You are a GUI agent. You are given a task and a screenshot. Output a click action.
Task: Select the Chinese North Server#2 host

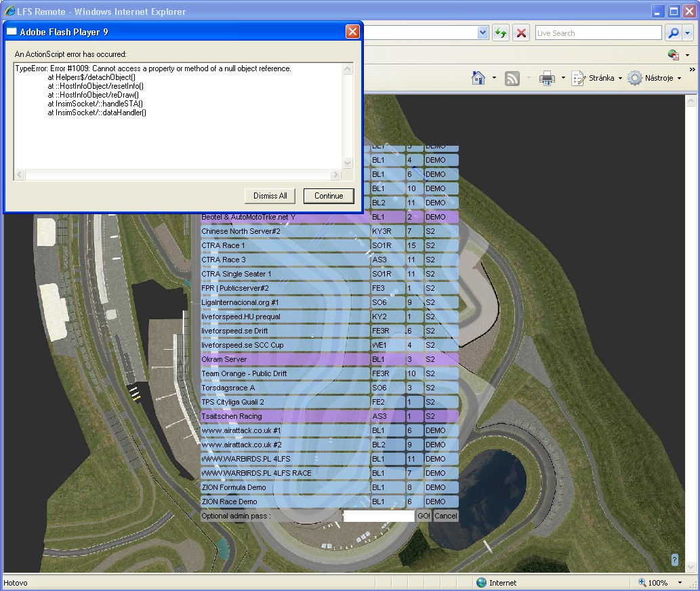[329, 231]
